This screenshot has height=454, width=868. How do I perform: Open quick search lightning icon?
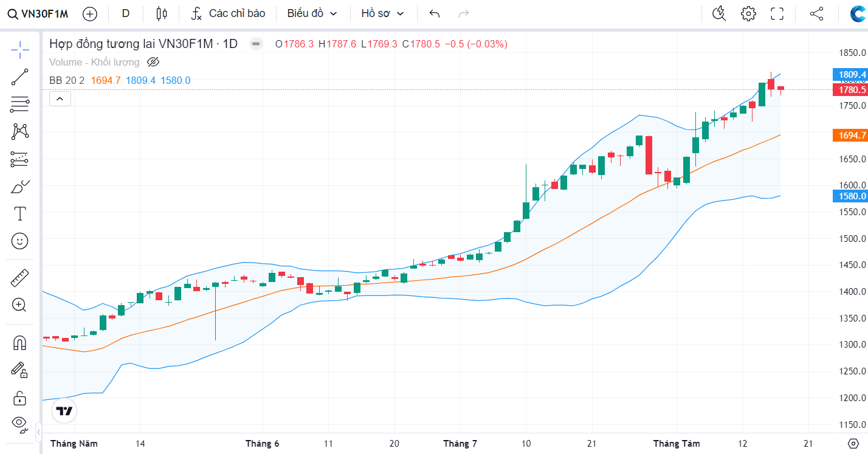point(719,13)
